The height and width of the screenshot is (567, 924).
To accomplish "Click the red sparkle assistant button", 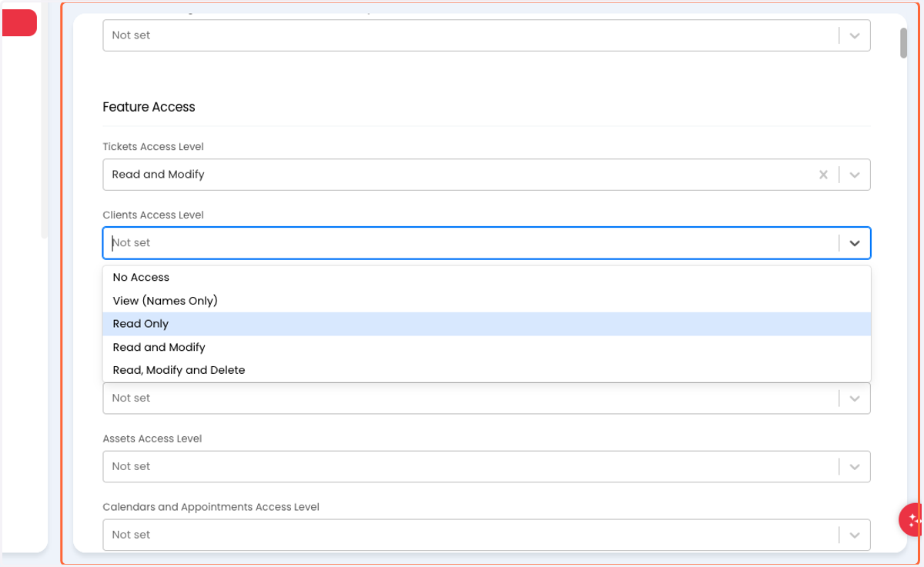I will click(912, 519).
